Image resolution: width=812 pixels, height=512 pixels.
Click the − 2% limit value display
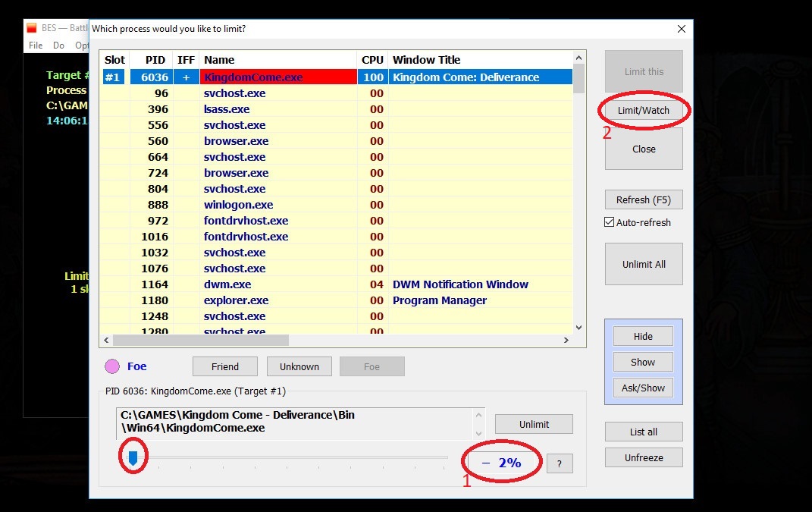502,463
